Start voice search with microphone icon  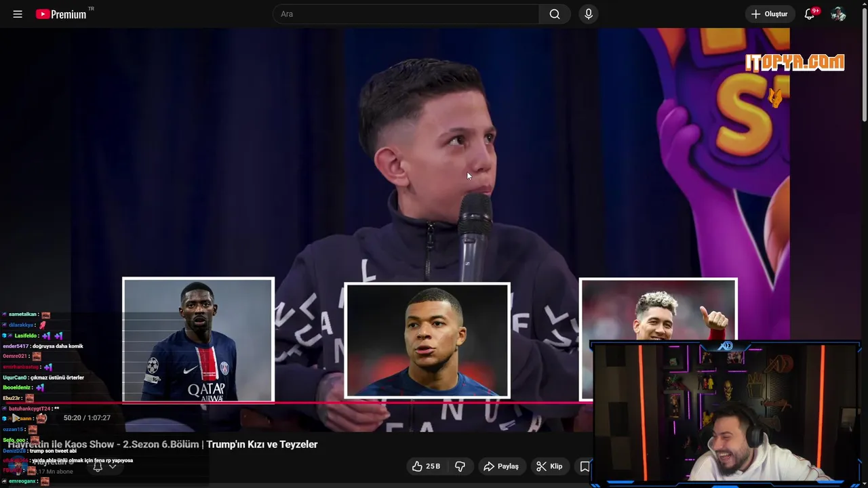(589, 14)
